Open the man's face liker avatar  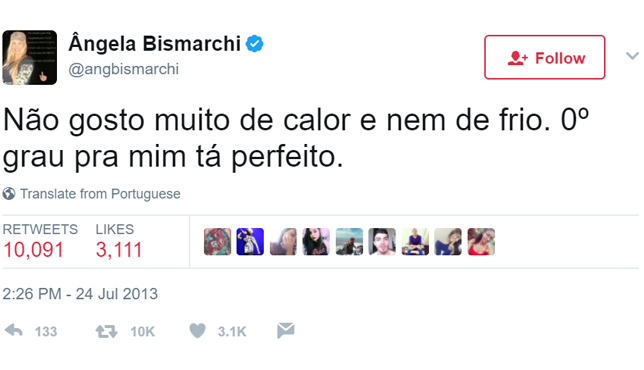coord(382,242)
